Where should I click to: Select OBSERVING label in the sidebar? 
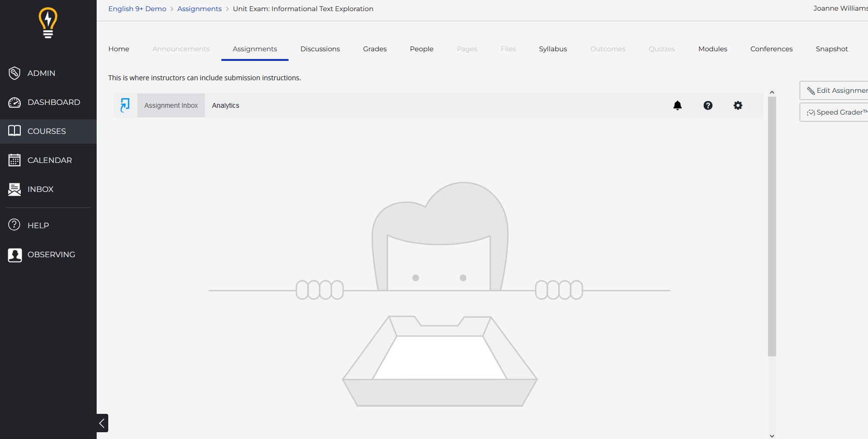point(51,254)
